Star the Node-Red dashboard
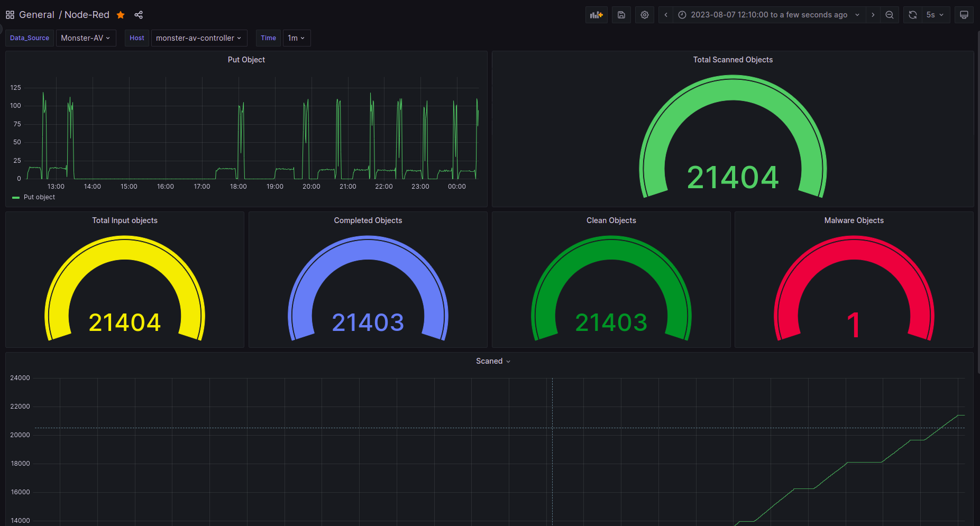Image resolution: width=980 pixels, height=526 pixels. (x=121, y=15)
